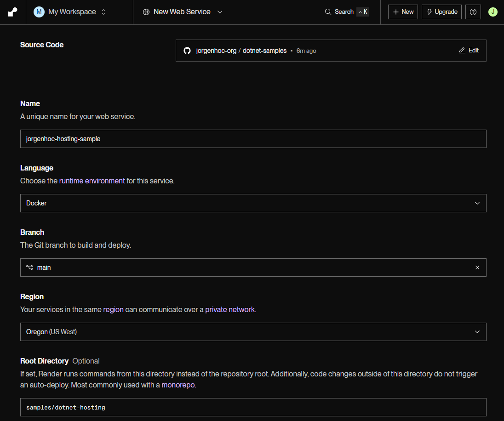Click the Upgrade button
504x421 pixels.
[x=441, y=12]
